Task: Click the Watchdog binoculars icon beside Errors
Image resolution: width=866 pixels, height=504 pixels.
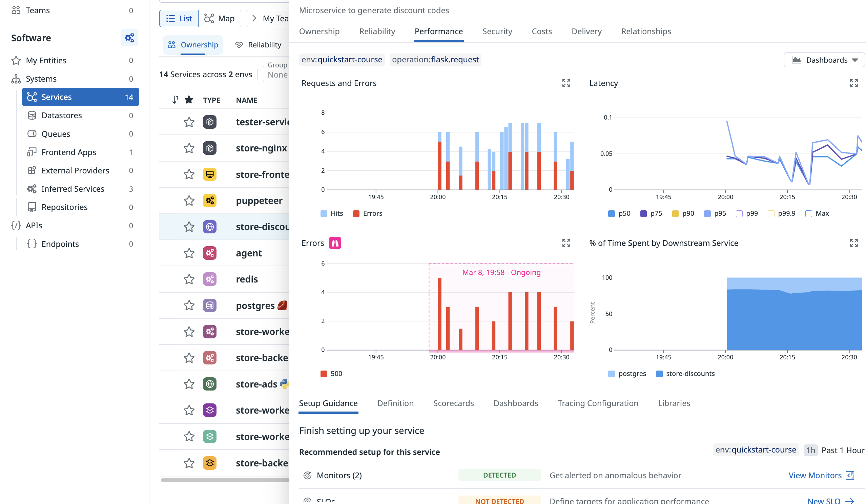Action: pos(335,243)
